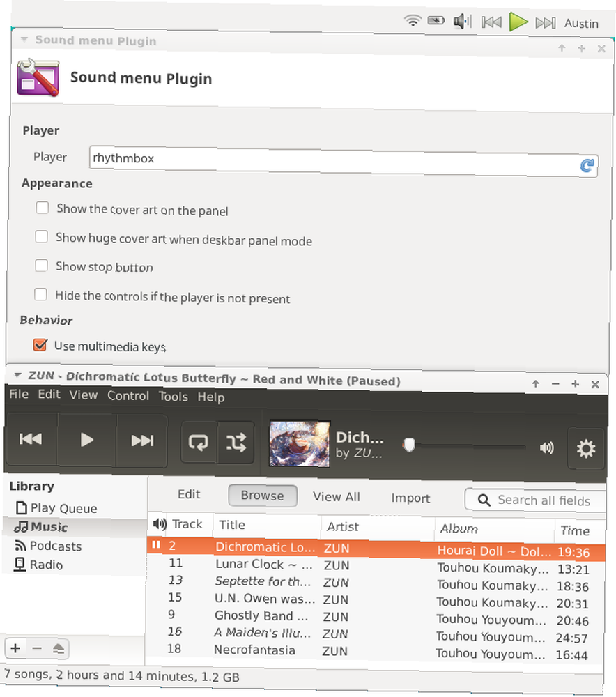
Task: Open Rhythmbox window menu arrow in titlebar
Action: click(18, 375)
